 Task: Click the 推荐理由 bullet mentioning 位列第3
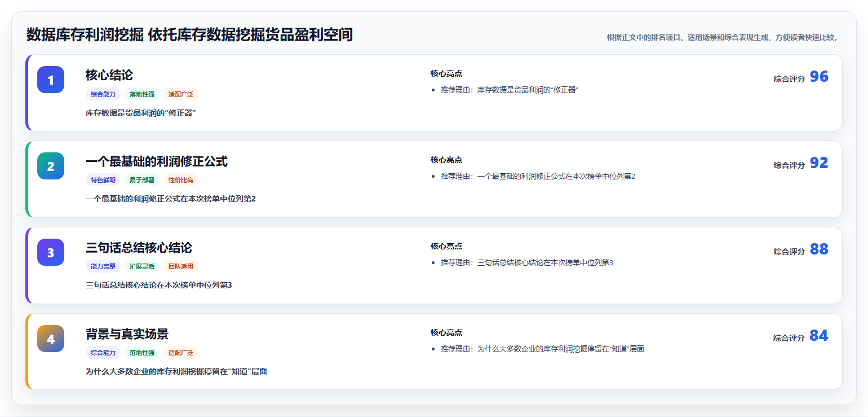tap(526, 262)
